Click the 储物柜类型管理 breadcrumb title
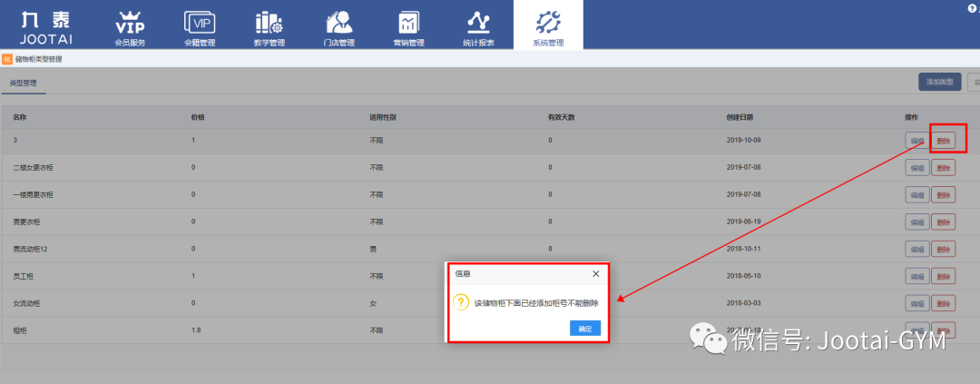The width and height of the screenshot is (980, 384). pos(39,59)
